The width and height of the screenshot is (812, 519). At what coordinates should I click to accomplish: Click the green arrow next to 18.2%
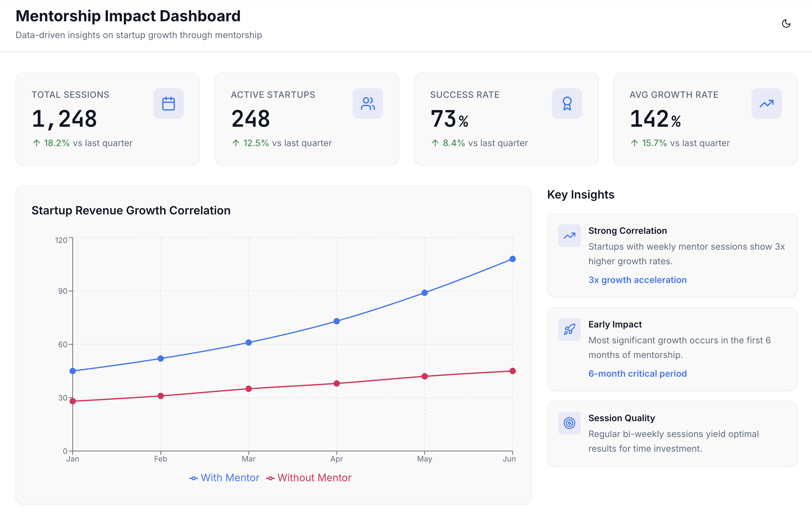37,143
